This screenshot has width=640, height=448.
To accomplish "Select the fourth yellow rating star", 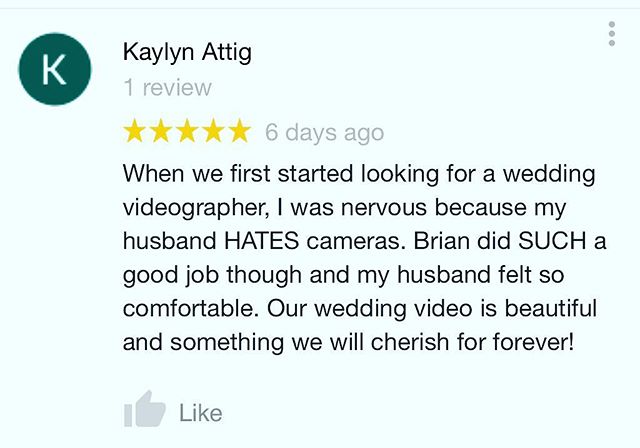I will [x=213, y=131].
